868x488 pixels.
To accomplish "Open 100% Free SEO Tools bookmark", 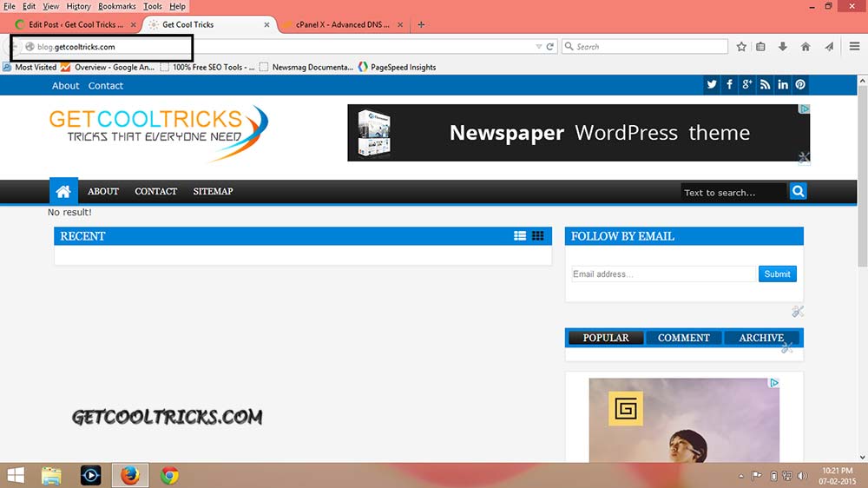I will [x=207, y=67].
